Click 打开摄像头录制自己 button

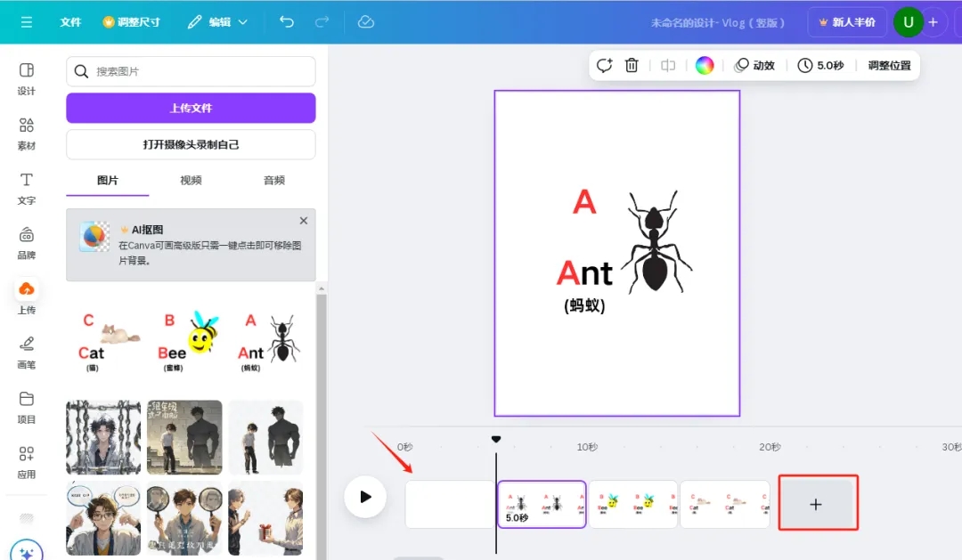191,144
